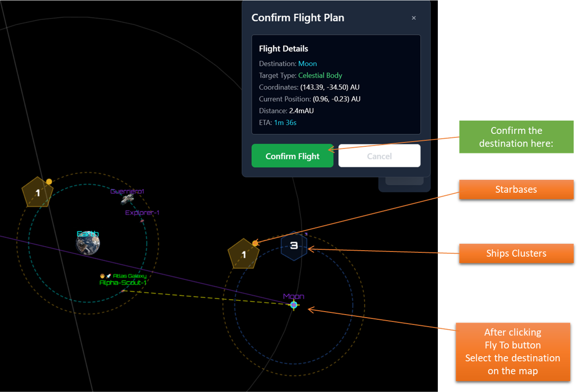The width and height of the screenshot is (578, 392).
Task: Open the starbase pentagon near the Moon
Action: coord(244,254)
